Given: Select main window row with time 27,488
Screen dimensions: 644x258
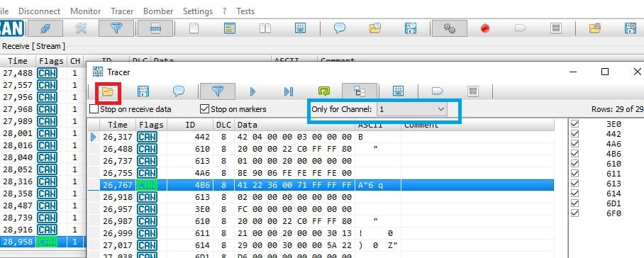Looking at the screenshot, I should [x=43, y=73].
